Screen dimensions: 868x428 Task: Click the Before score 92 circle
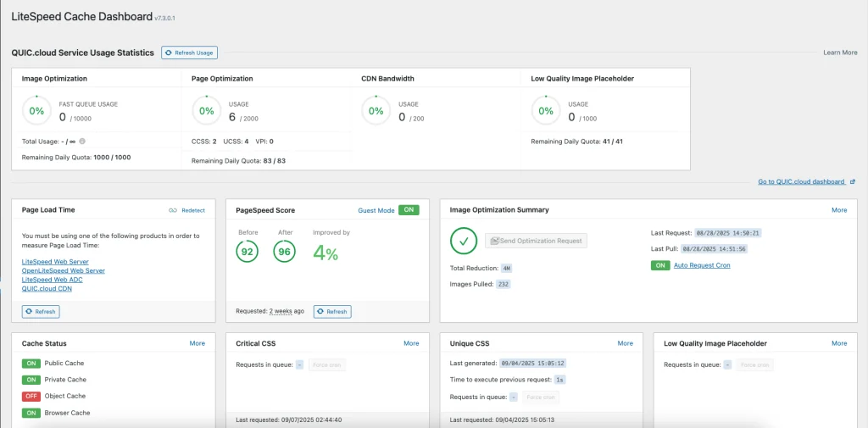(247, 252)
